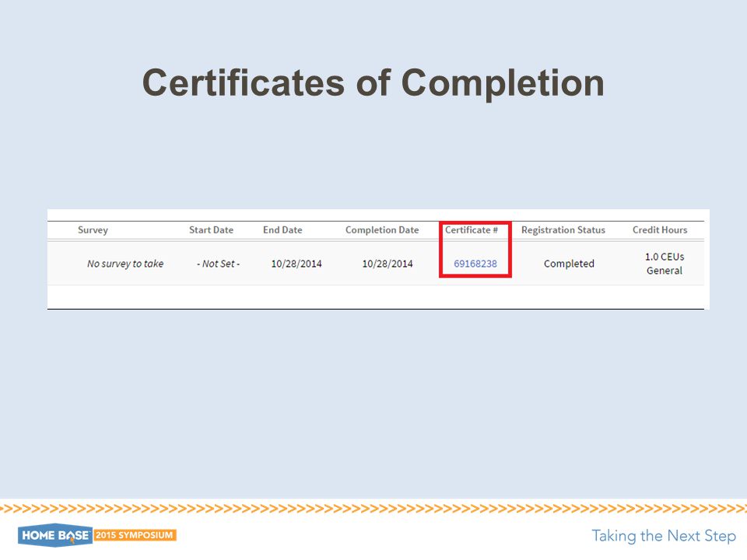Open certificate number 69168238 link
747x560 pixels.
pyautogui.click(x=475, y=264)
